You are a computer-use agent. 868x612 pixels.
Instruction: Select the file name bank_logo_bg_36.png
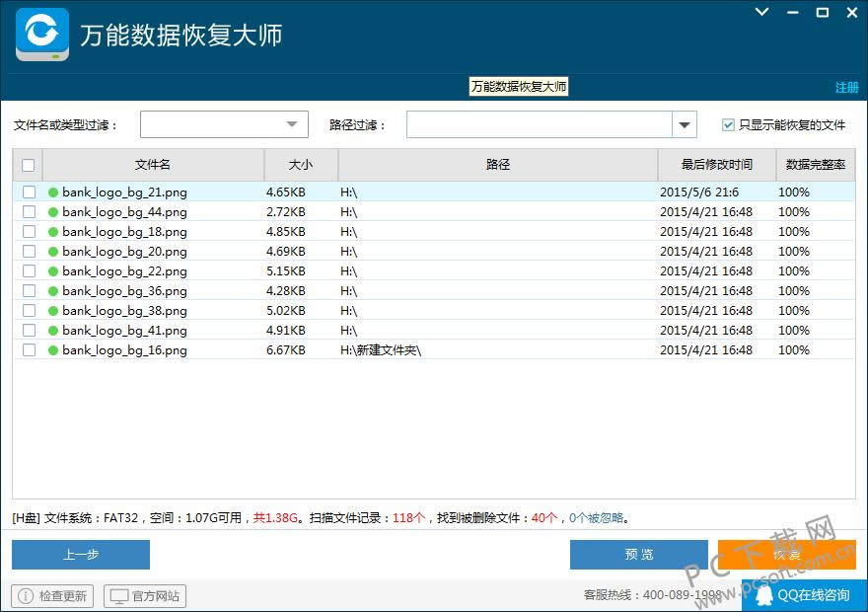point(124,291)
